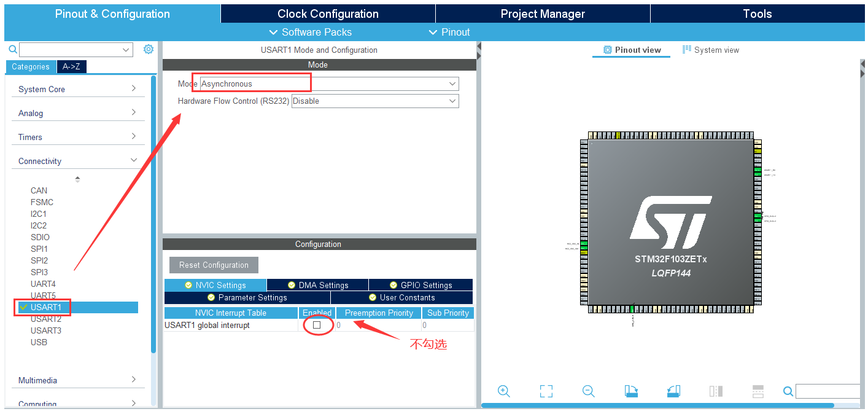Select I2C2 in the peripheral list

click(x=39, y=225)
